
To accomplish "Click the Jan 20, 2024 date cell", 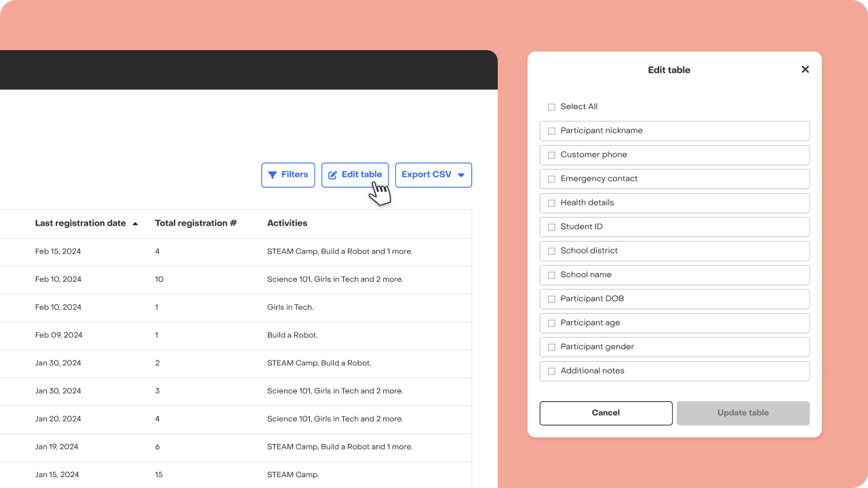I will [x=58, y=419].
